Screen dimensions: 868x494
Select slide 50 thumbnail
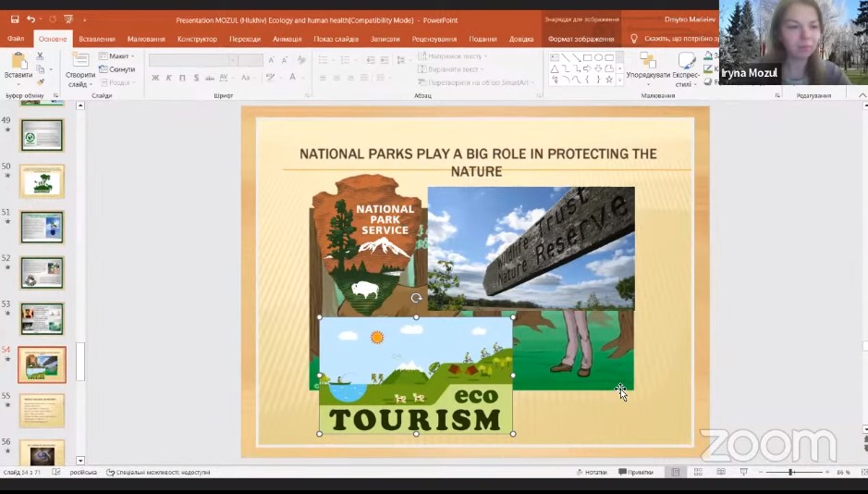pyautogui.click(x=42, y=181)
